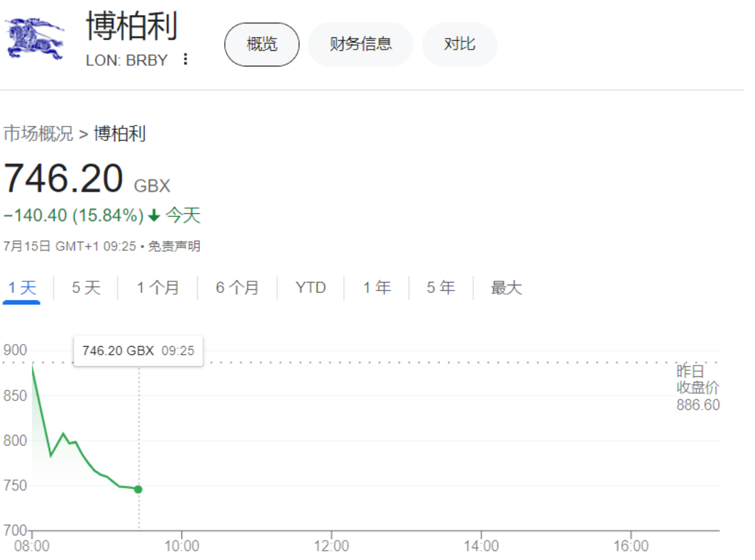The height and width of the screenshot is (560, 755).
Task: Click the green data point on chart
Action: (138, 489)
